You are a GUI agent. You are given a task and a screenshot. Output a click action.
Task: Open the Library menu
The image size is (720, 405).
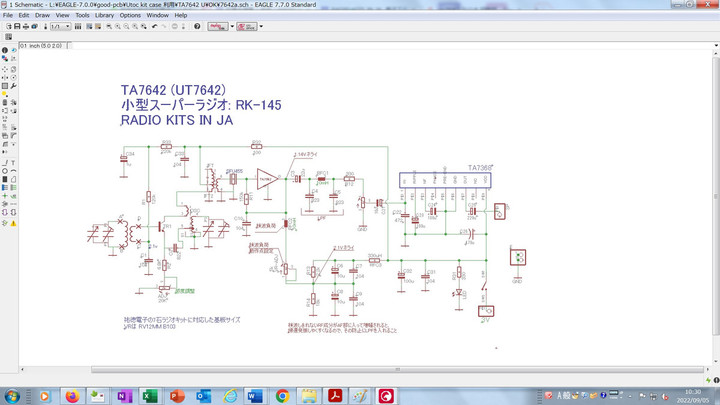pyautogui.click(x=105, y=16)
